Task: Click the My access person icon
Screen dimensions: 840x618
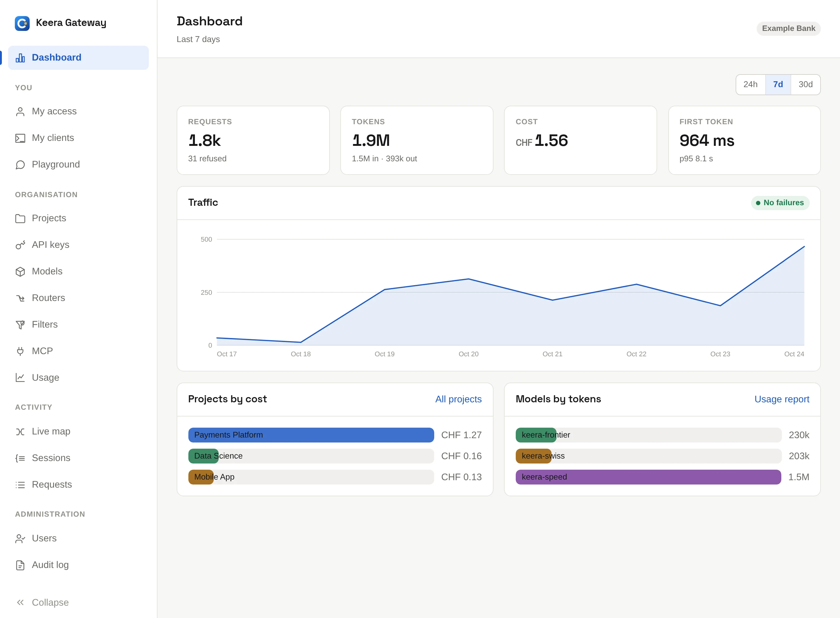Action: tap(20, 112)
